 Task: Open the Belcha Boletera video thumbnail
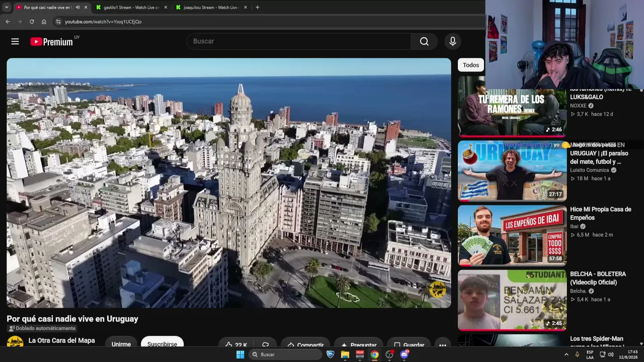[x=512, y=300]
